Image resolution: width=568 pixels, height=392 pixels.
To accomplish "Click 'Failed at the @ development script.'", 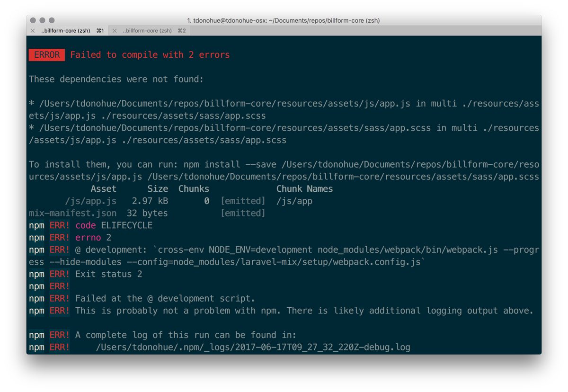I will tap(165, 299).
